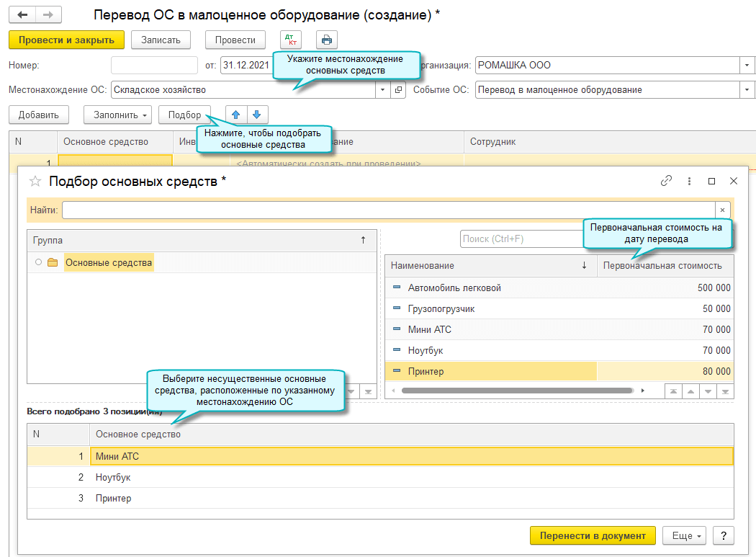Open the Заполнить dropdown menu
The image size is (756, 557).
116,115
